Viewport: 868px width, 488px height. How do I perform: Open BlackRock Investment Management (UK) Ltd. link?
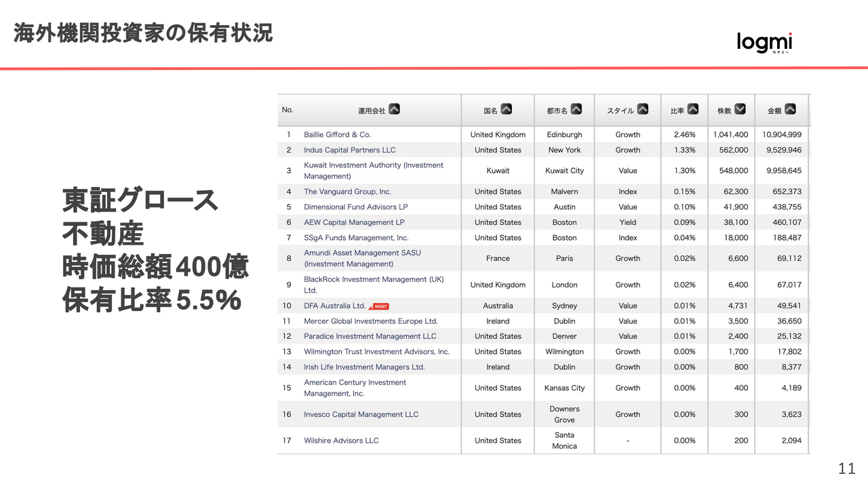(x=374, y=285)
